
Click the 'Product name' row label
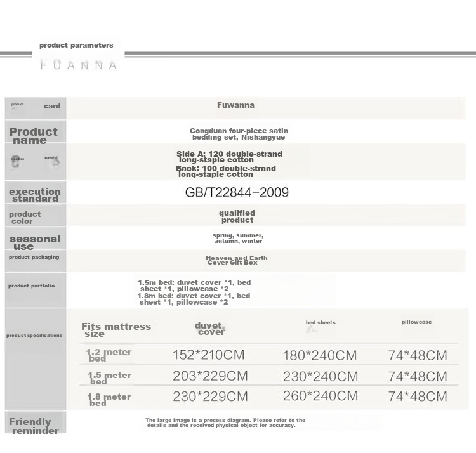pos(33,136)
